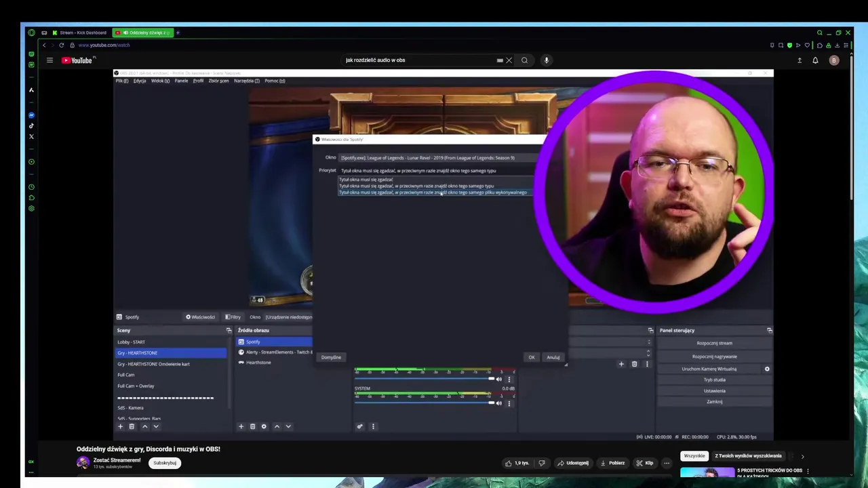
Task: Move source up in the sources list
Action: (x=277, y=426)
